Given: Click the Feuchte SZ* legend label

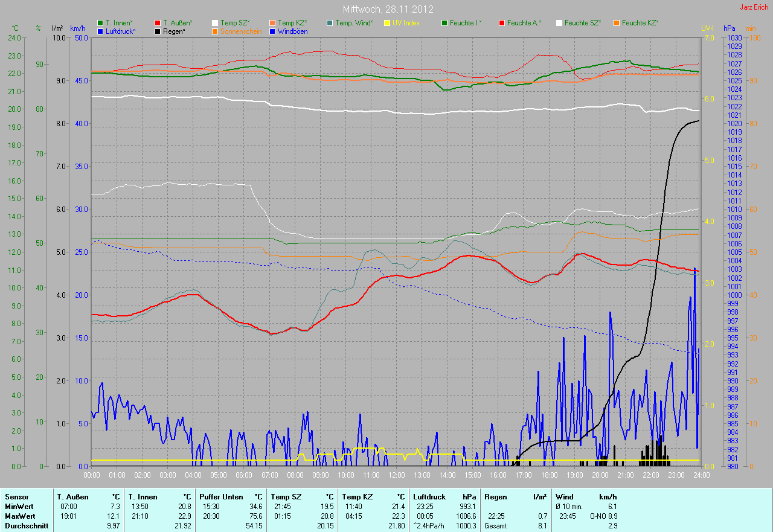Looking at the screenshot, I should coord(583,23).
